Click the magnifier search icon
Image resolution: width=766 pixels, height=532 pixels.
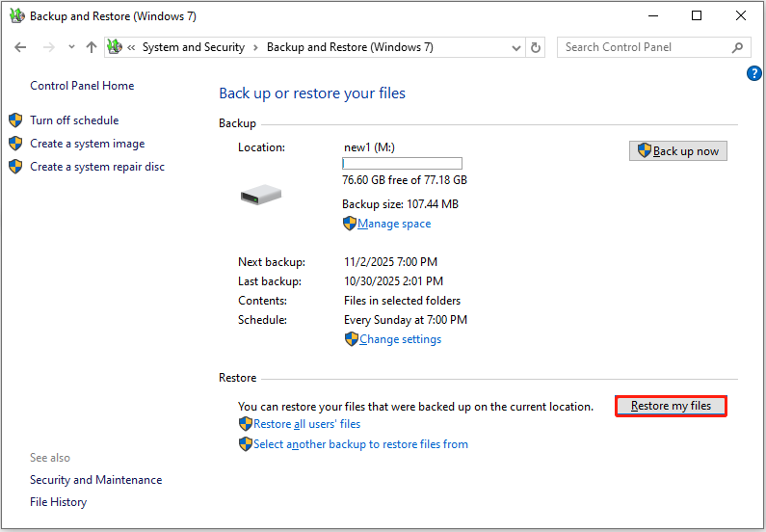point(737,47)
